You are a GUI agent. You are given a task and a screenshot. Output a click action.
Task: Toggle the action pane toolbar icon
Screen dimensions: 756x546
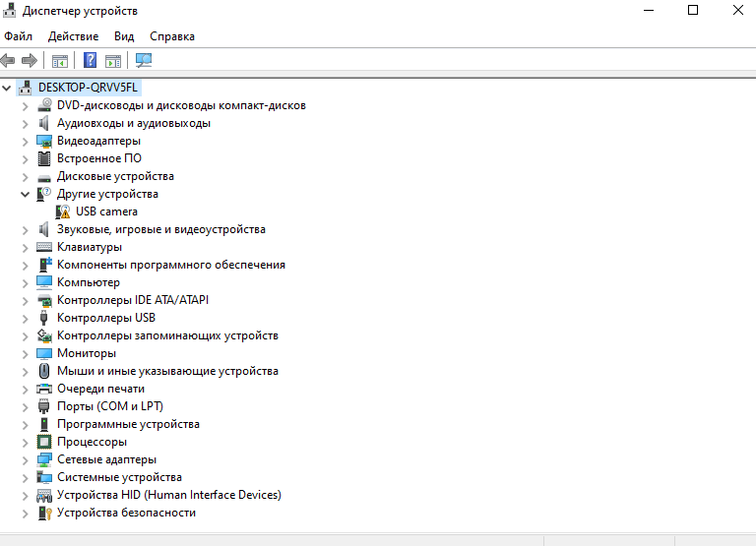coord(113,61)
